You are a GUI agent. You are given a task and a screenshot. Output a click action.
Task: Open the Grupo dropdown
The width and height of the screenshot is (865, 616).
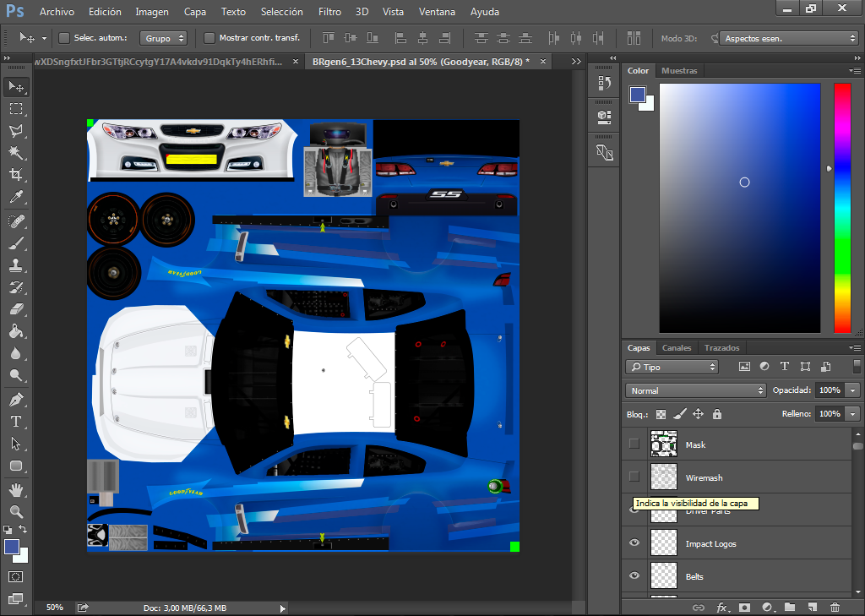(163, 38)
